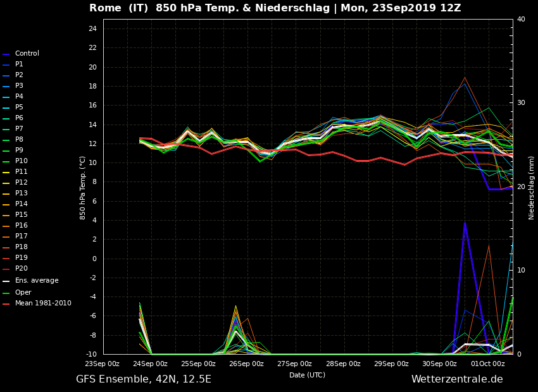The width and height of the screenshot is (538, 392).
Task: Select the "Oper" legend label
Action: coord(23,292)
